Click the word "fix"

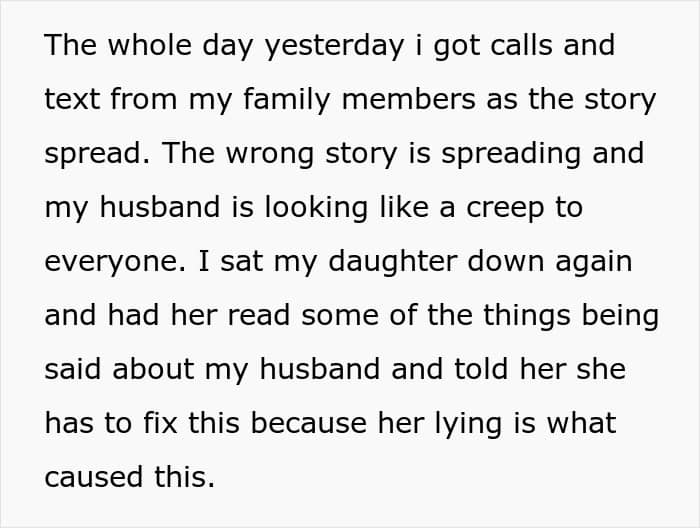pyautogui.click(x=160, y=423)
